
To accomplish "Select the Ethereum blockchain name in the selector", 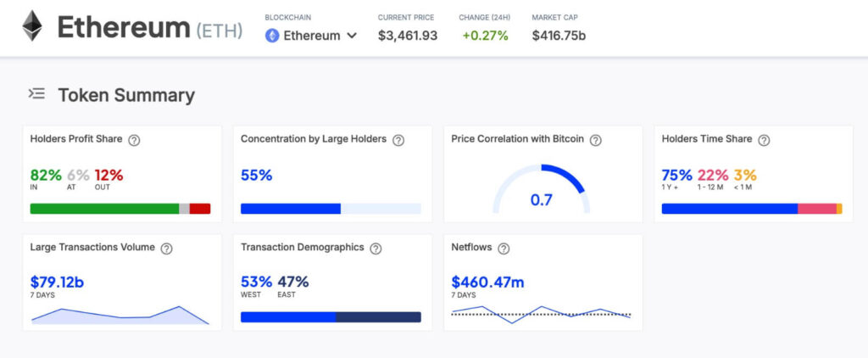I will 312,36.
